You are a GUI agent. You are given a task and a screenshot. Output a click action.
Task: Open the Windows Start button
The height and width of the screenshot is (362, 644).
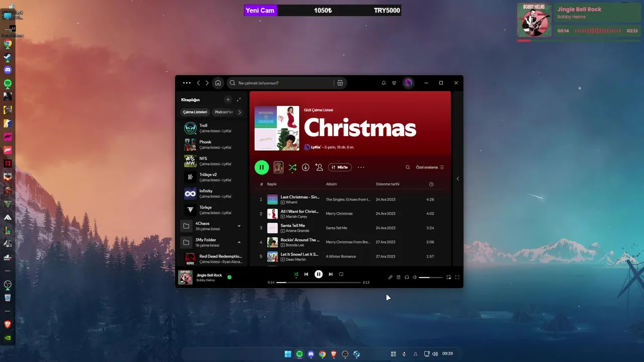click(x=288, y=354)
